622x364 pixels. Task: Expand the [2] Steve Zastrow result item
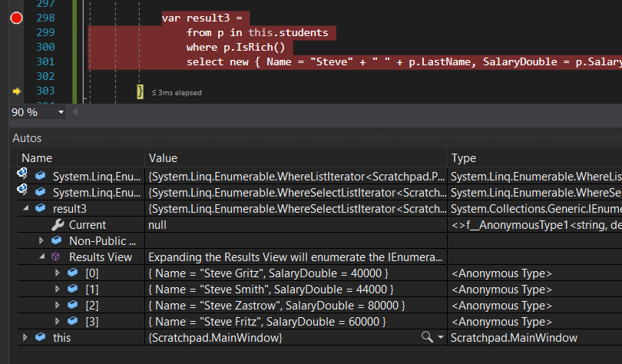(x=57, y=305)
